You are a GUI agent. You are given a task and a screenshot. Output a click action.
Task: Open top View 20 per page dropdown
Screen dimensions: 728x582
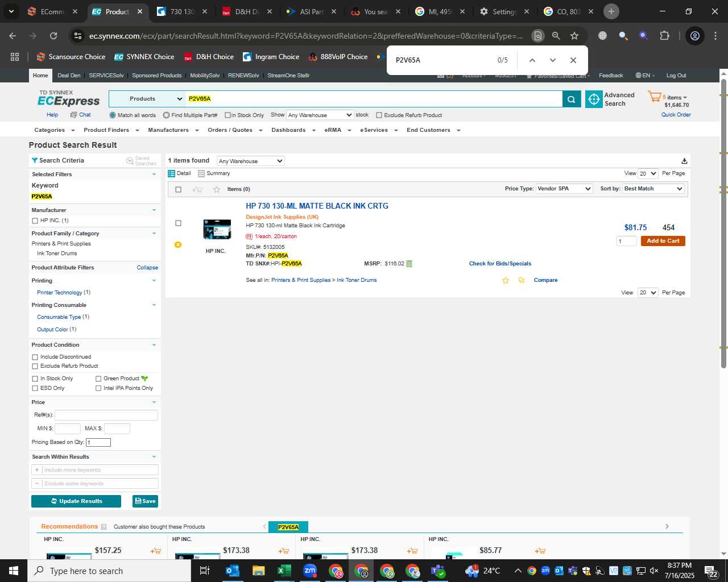648,174
